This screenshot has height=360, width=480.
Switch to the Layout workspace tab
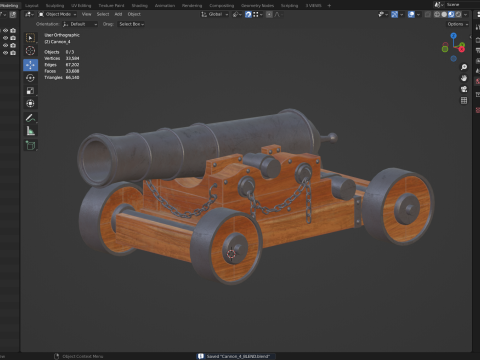pos(32,5)
